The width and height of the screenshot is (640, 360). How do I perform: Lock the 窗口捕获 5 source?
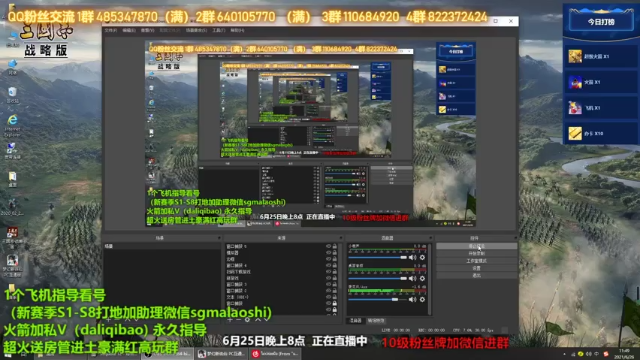pos(335,247)
